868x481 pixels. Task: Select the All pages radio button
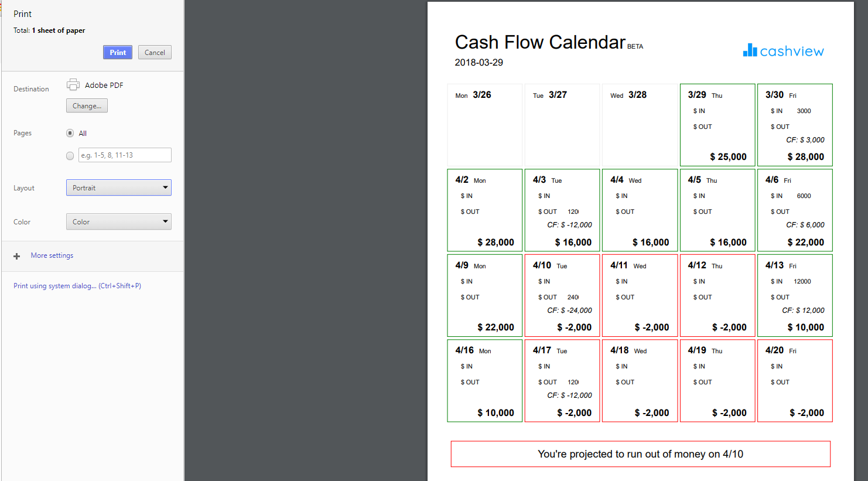69,133
